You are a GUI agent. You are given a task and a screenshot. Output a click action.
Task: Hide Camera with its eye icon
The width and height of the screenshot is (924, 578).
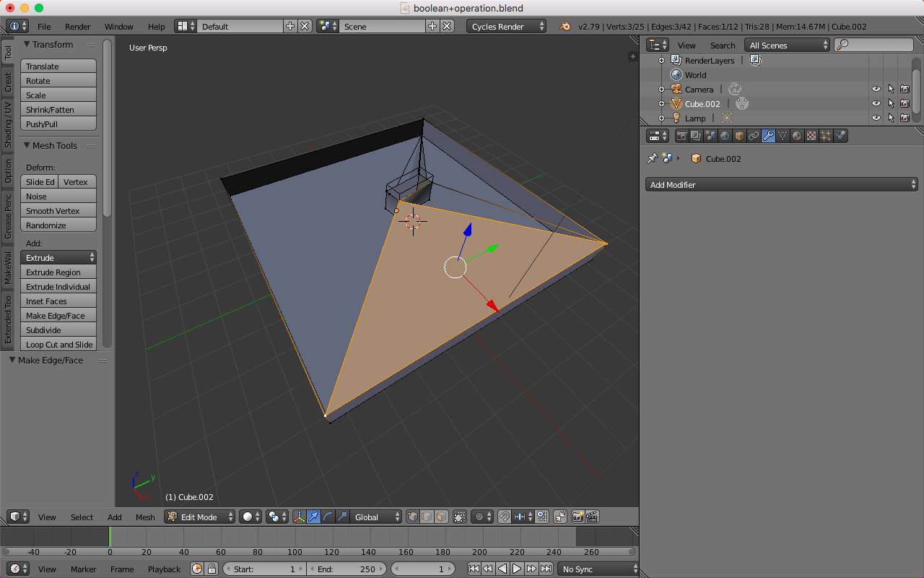[876, 89]
